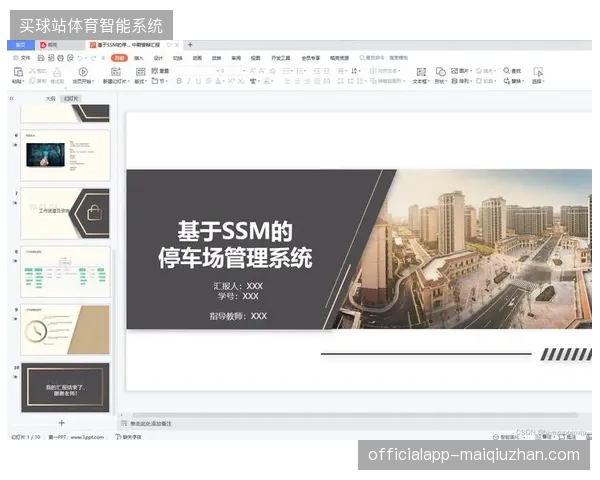
Task: Switch to the 幻灯片 (Slides) pane tab
Action: pyautogui.click(x=71, y=99)
